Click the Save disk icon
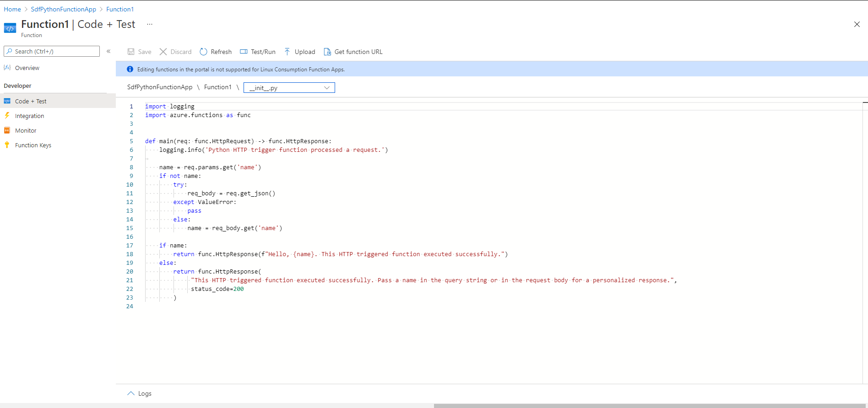 tap(131, 52)
